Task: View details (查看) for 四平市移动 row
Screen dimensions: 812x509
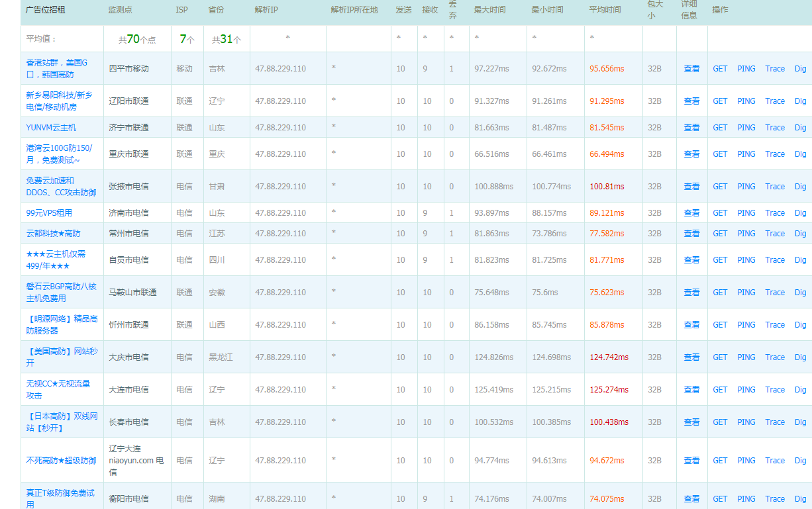Action: click(x=691, y=69)
